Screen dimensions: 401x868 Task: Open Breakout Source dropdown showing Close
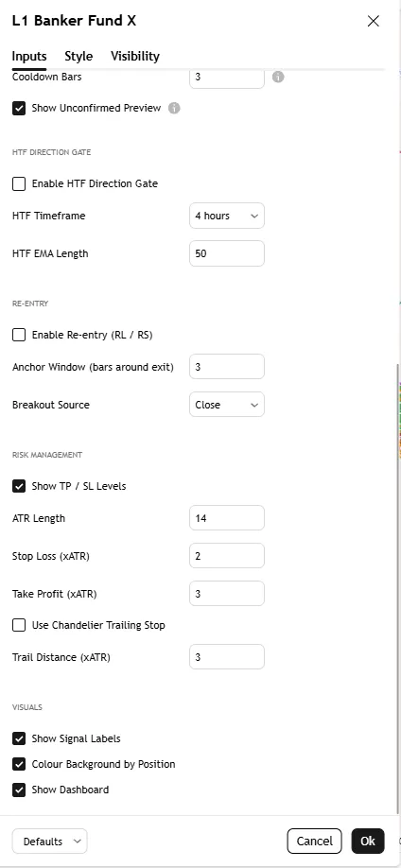click(x=227, y=405)
